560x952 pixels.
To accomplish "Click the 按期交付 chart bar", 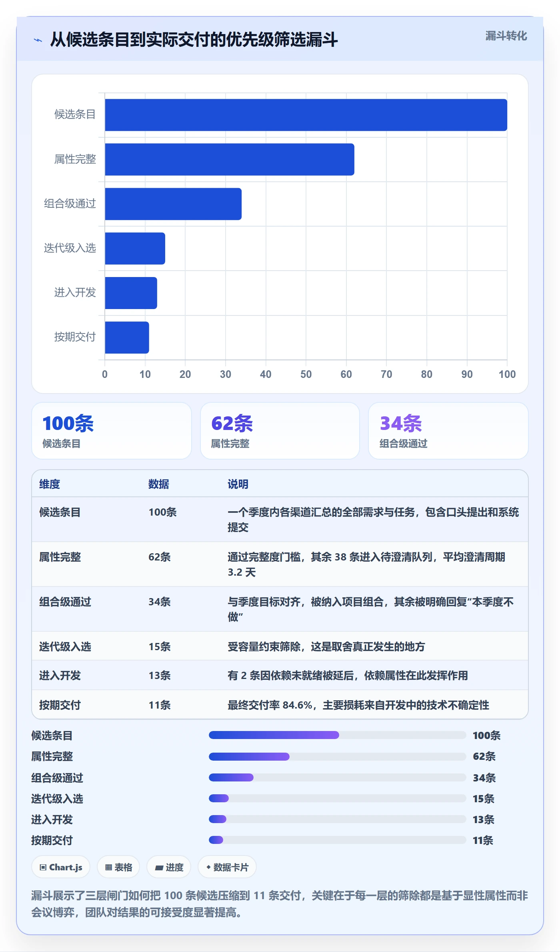I will tap(127, 337).
